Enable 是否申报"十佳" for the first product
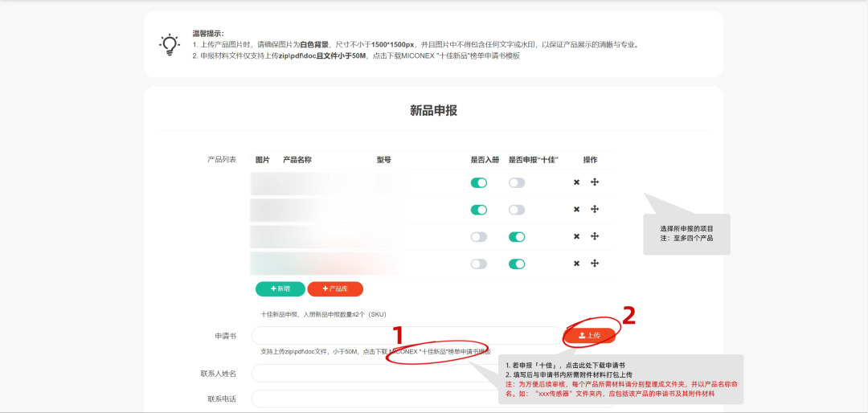Viewport: 868px width, 413px height. (517, 182)
